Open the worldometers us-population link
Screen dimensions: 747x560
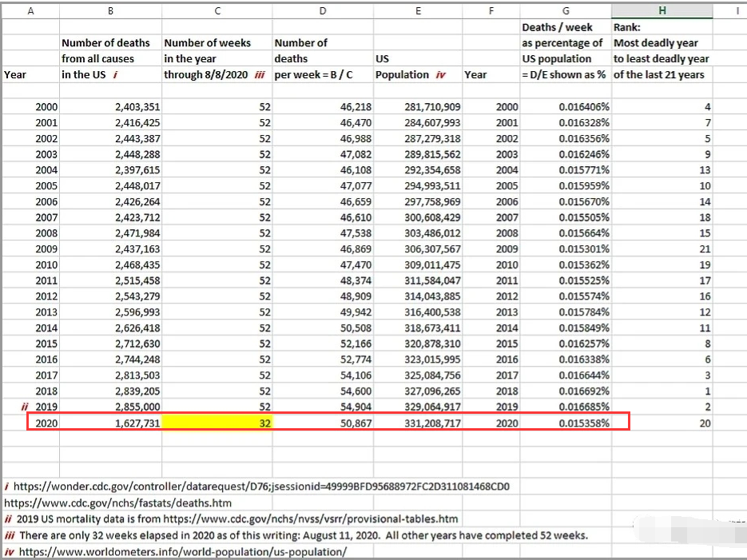(183, 552)
